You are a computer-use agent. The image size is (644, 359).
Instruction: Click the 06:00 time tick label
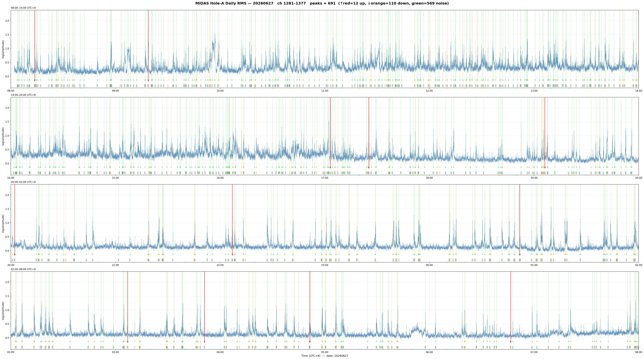coord(429,352)
